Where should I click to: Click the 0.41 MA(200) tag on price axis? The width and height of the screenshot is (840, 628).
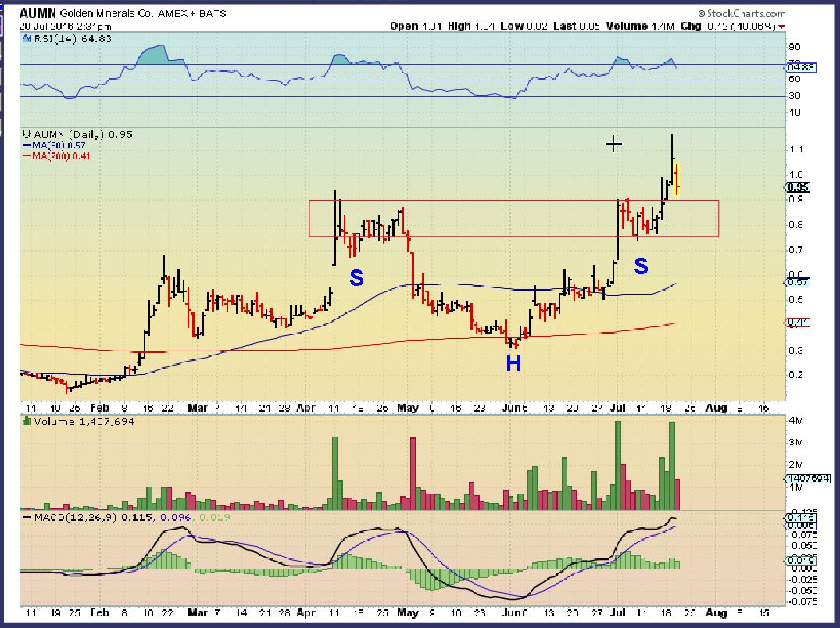[799, 323]
